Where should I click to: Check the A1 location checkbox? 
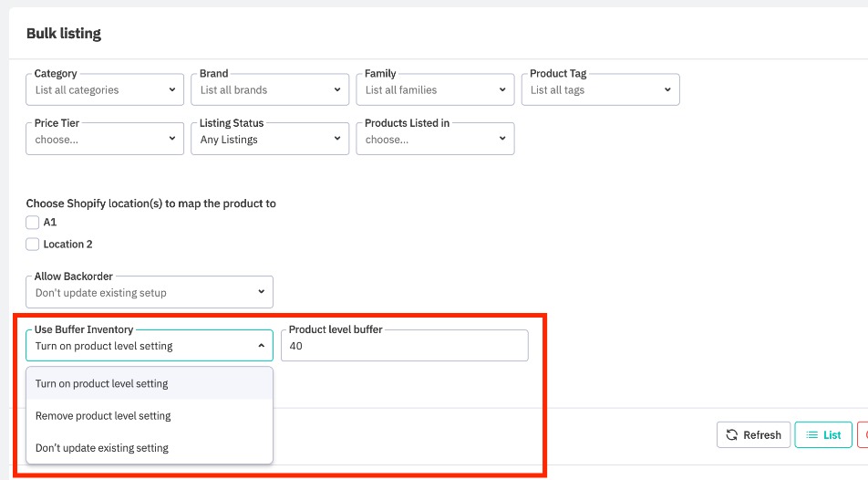click(33, 222)
